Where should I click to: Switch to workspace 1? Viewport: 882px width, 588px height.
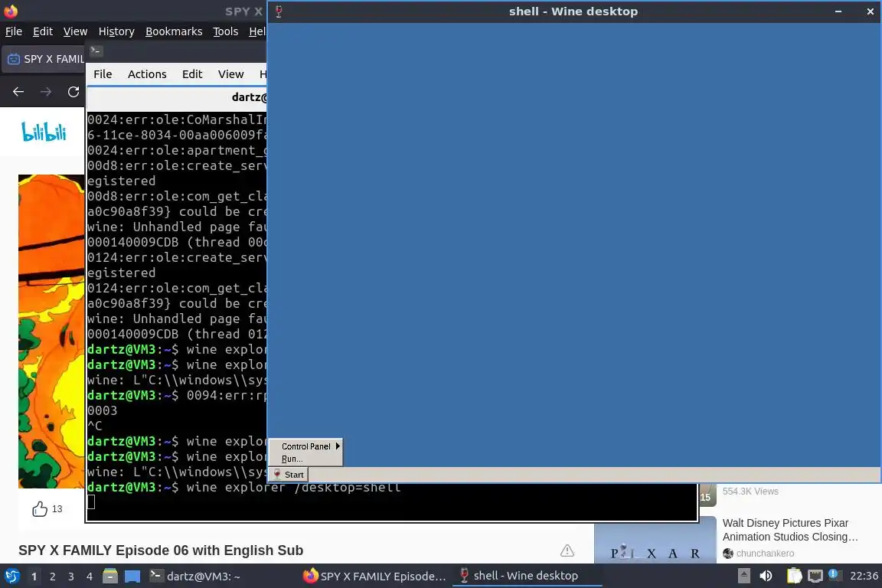click(x=34, y=577)
